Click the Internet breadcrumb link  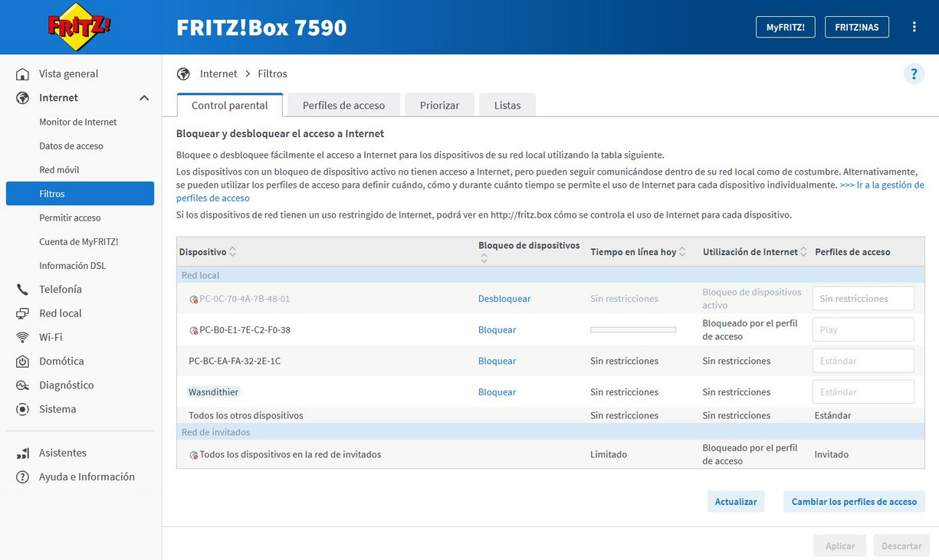click(x=218, y=74)
